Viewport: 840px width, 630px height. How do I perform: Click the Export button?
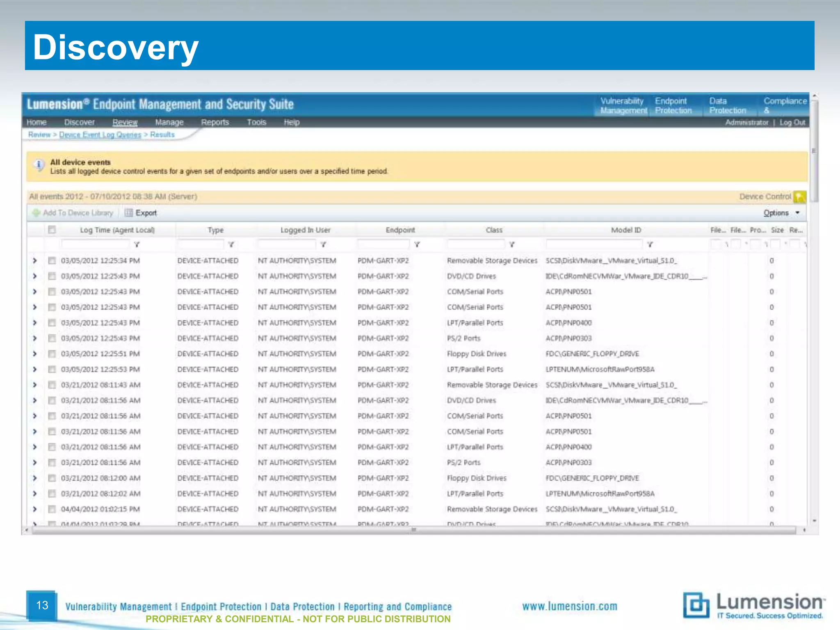click(x=141, y=213)
